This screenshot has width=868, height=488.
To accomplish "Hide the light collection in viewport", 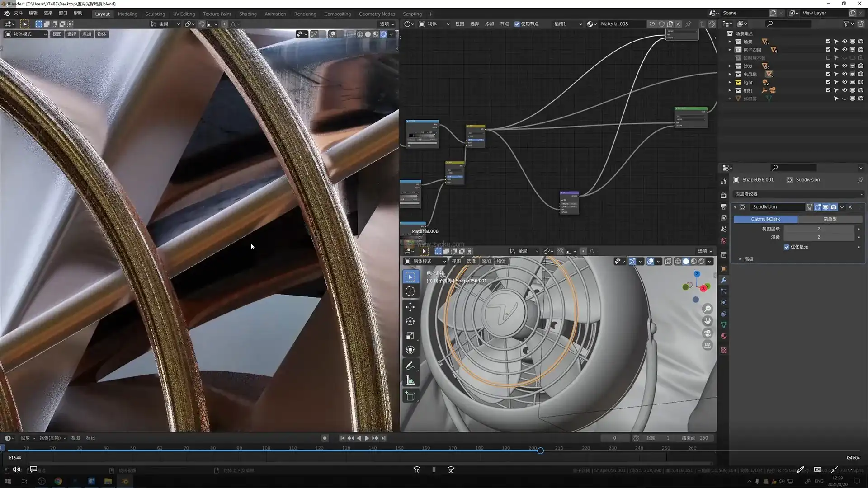I will tap(844, 82).
